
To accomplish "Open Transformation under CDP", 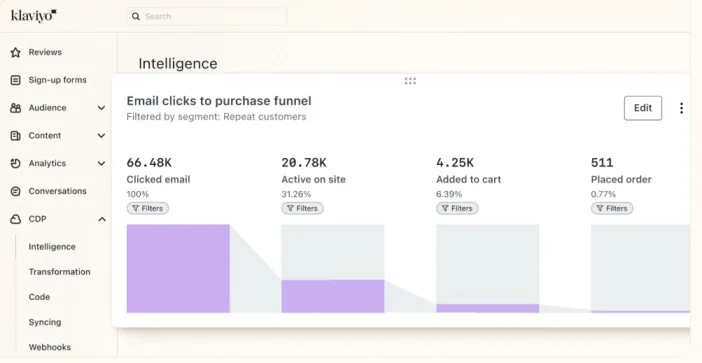I will tap(60, 272).
